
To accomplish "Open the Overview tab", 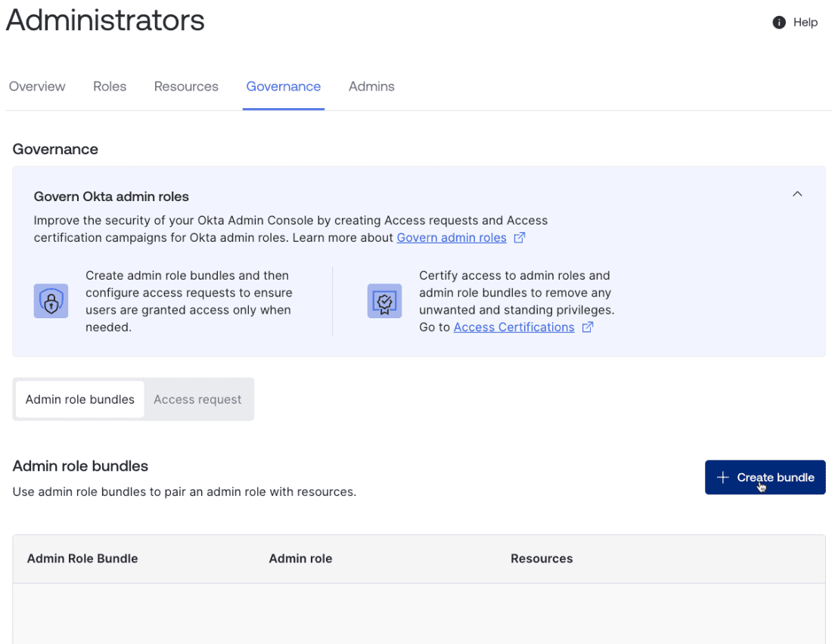I will [37, 86].
